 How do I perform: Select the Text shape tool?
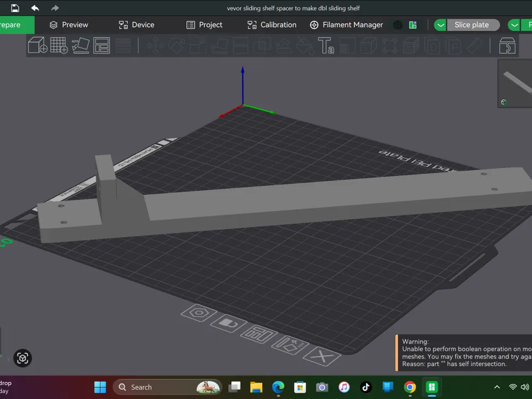click(326, 45)
